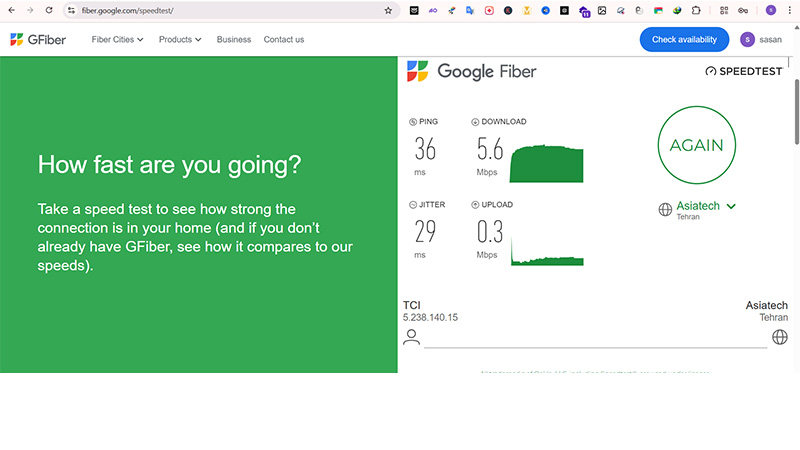Open the Google Translate extension
Image resolution: width=800 pixels, height=450 pixels.
click(470, 10)
